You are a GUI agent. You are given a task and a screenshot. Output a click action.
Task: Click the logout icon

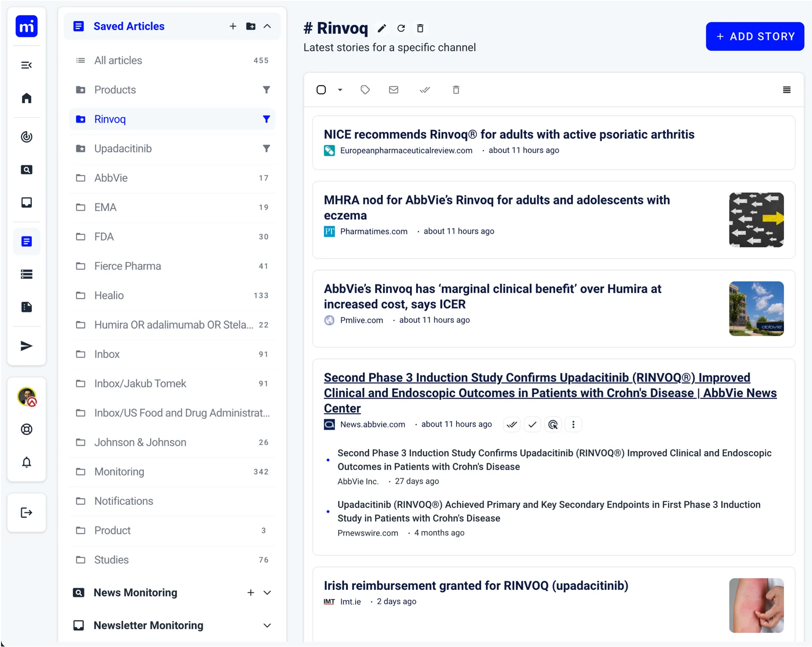tap(27, 512)
